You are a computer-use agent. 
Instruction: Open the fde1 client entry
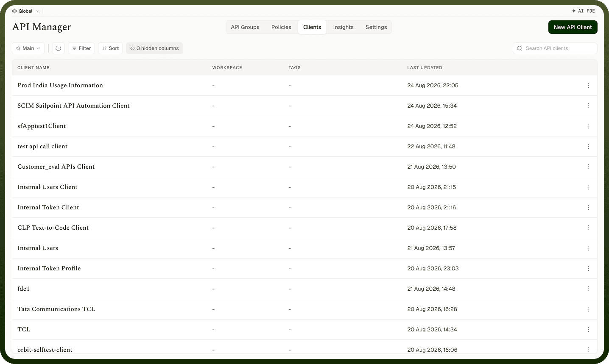click(x=23, y=289)
